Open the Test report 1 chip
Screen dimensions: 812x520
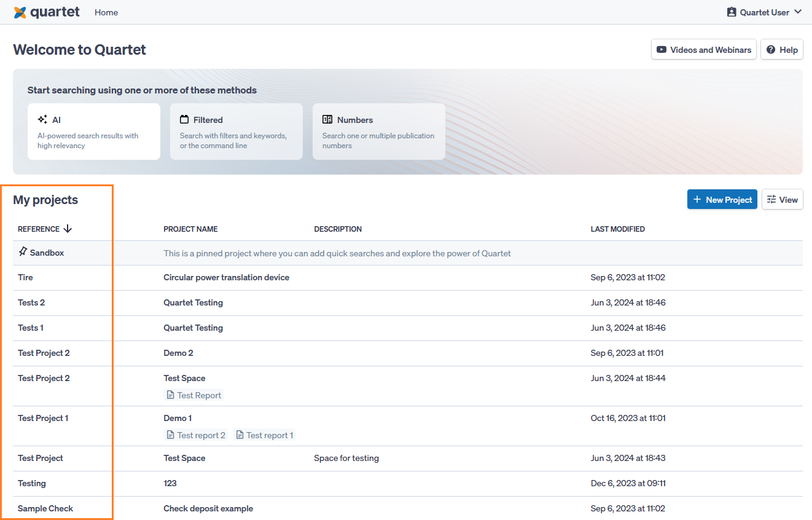[265, 435]
